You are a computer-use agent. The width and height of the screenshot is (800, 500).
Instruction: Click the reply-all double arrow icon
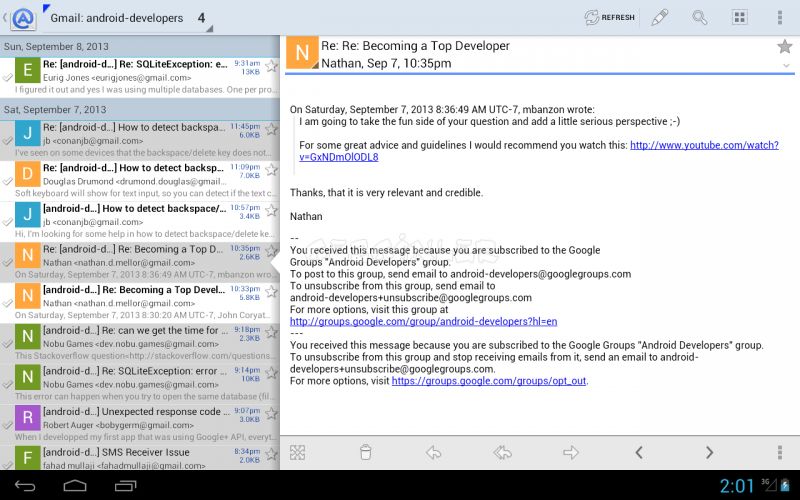point(503,453)
